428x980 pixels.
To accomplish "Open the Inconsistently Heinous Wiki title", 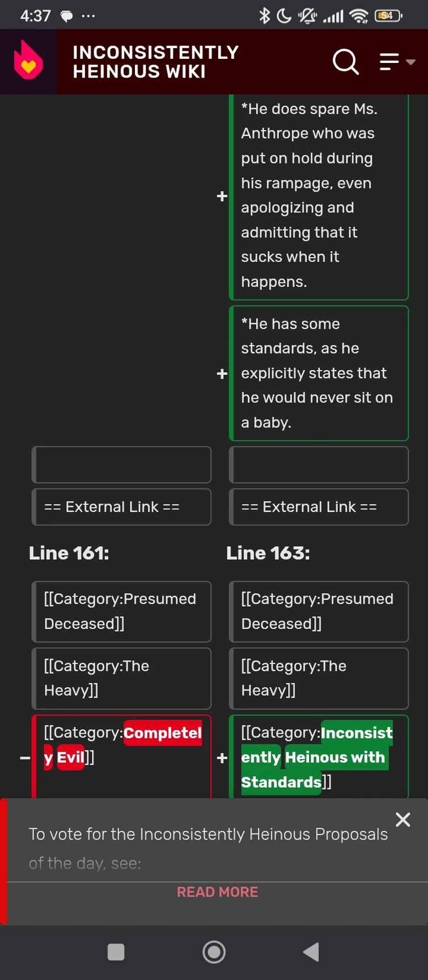I will [x=155, y=62].
